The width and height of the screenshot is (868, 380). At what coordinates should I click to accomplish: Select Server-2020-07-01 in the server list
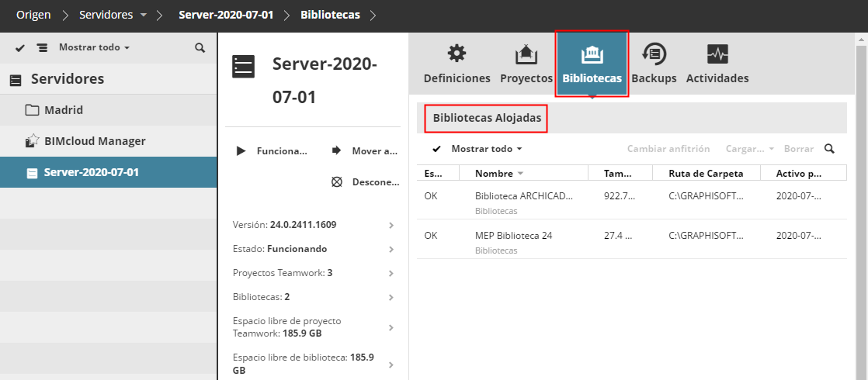click(108, 172)
